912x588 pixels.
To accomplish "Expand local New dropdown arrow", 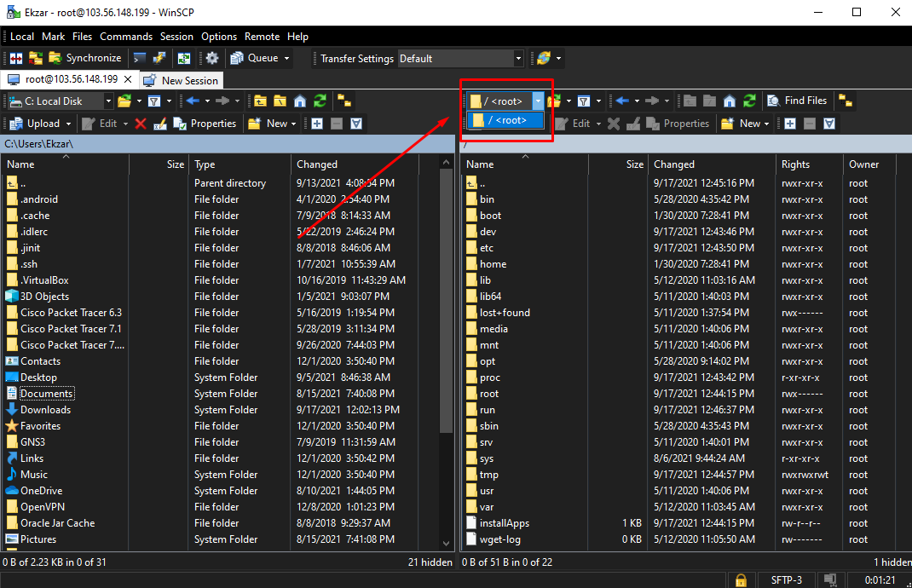I will [x=294, y=124].
